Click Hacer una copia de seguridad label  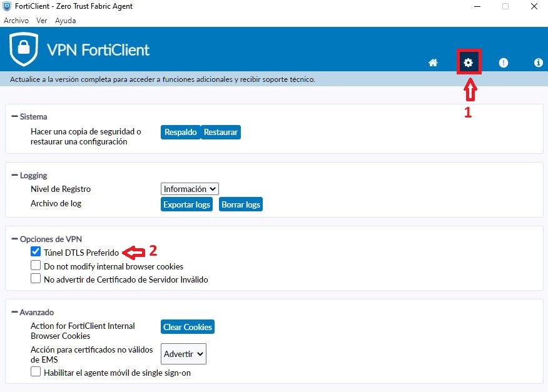[86, 136]
